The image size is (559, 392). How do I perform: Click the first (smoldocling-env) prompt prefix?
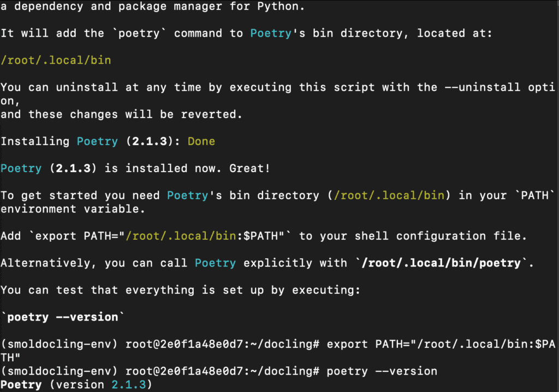pos(59,344)
